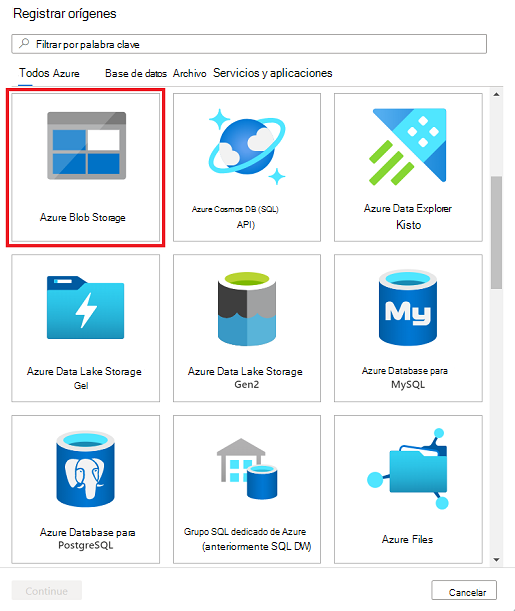Choose the Azure Cosmos DB planet icon
The width and height of the screenshot is (515, 611).
(x=247, y=147)
